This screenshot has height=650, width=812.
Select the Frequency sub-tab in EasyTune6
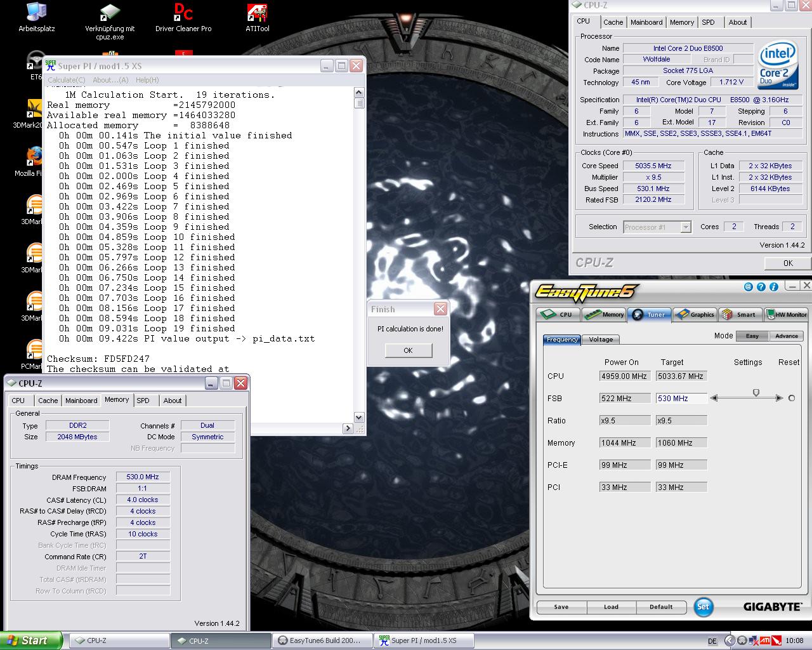pyautogui.click(x=562, y=340)
